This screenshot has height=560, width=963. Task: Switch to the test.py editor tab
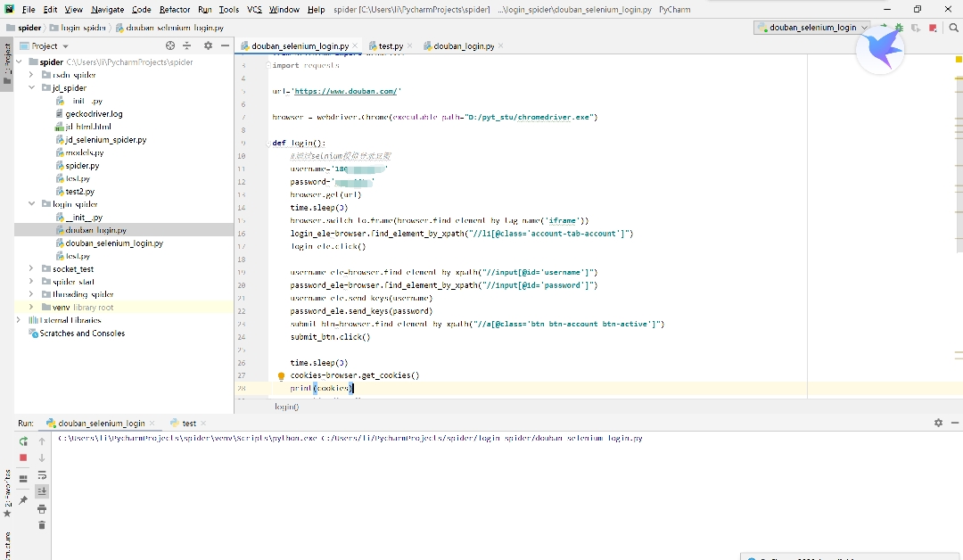coord(390,45)
